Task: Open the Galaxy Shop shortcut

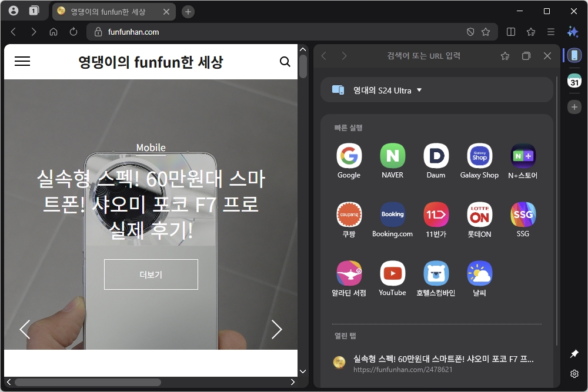Action: pos(479,161)
